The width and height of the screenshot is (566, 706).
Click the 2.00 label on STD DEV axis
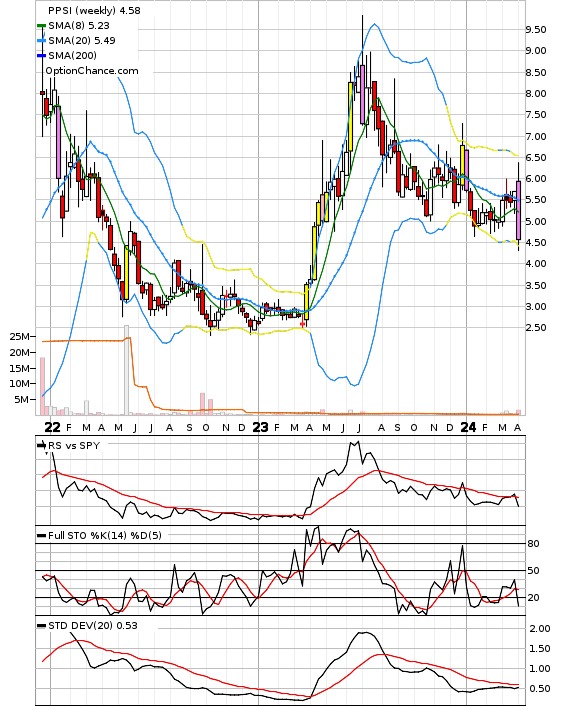coord(539,629)
